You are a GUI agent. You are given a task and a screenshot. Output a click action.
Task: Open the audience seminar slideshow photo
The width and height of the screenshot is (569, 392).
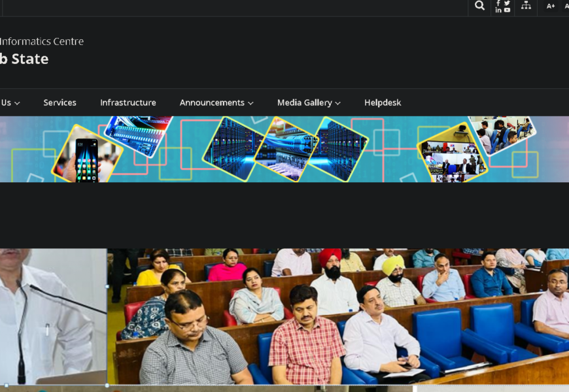click(338, 316)
